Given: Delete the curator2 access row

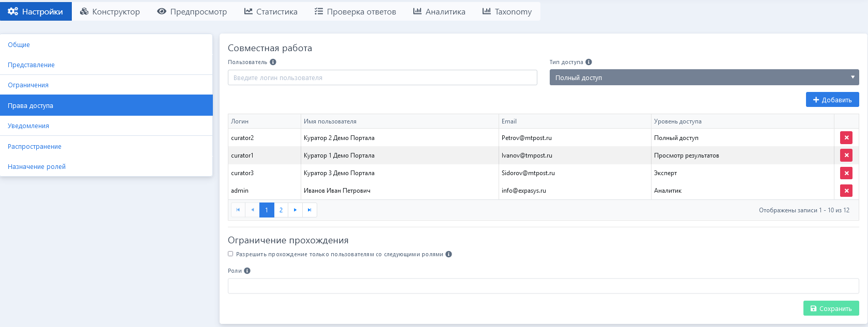Looking at the screenshot, I should pyautogui.click(x=846, y=138).
